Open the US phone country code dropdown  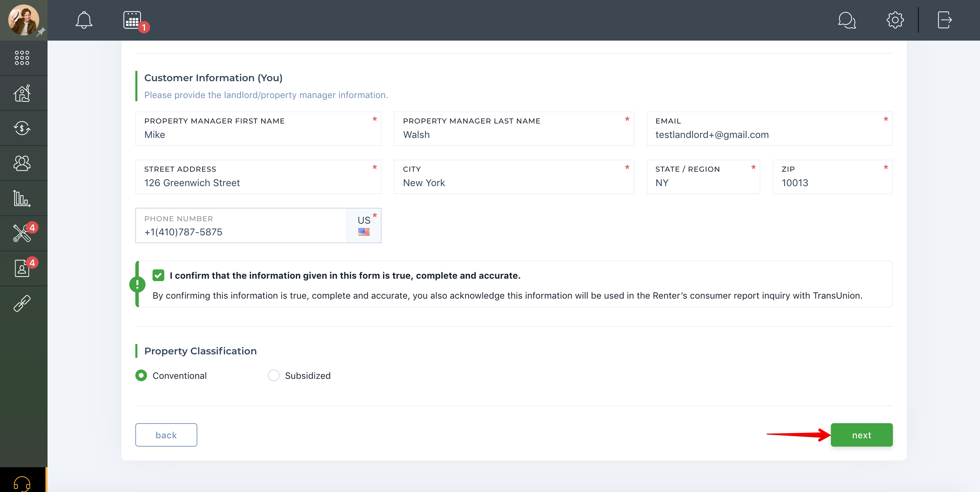click(x=364, y=225)
